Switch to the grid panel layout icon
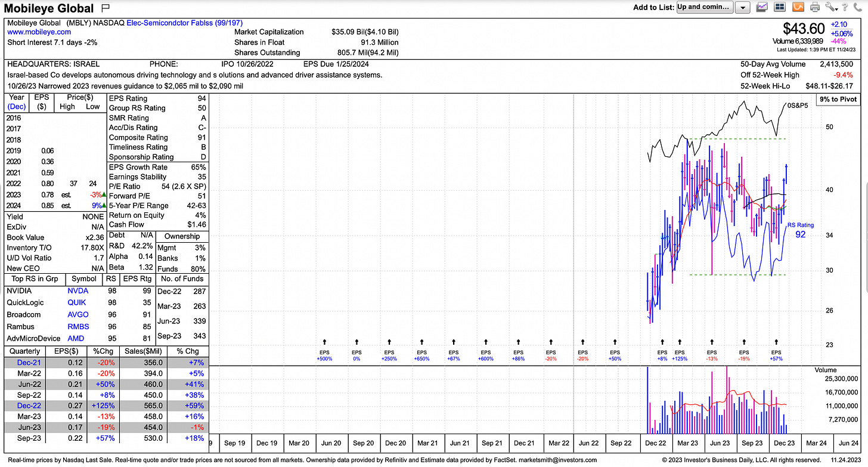 tap(779, 7)
